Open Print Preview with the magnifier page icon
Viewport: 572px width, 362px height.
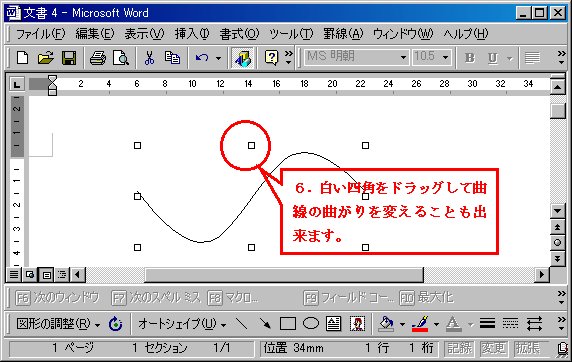(x=121, y=58)
